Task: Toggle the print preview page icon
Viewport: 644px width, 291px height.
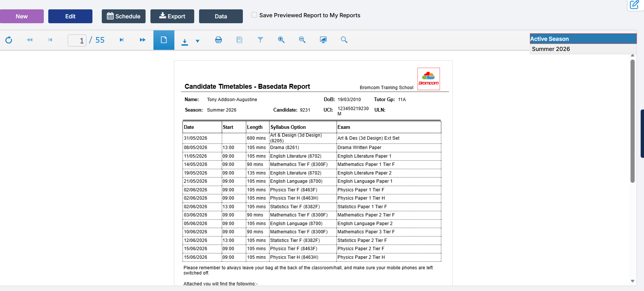Action: [x=164, y=40]
